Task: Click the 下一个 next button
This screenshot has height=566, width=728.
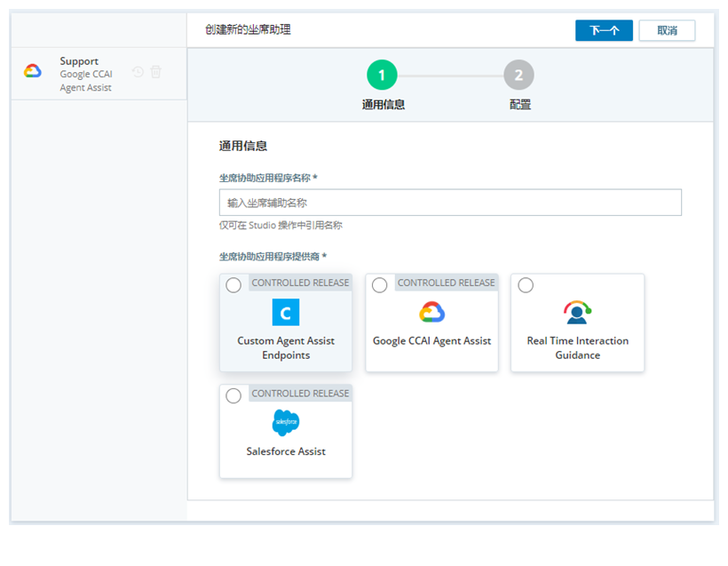Action: pos(604,31)
